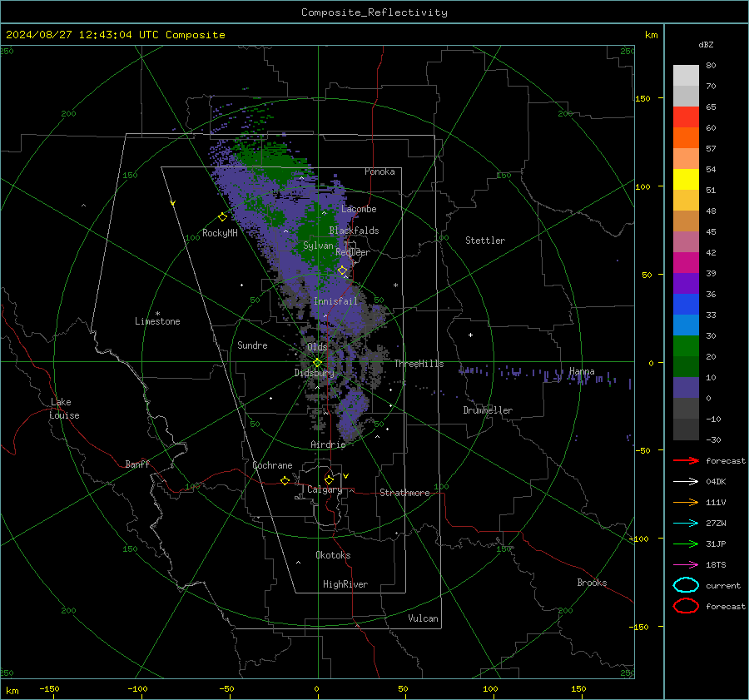Click the cyan current ellipse legend icon
Screen dimensions: 749x700
[x=686, y=585]
